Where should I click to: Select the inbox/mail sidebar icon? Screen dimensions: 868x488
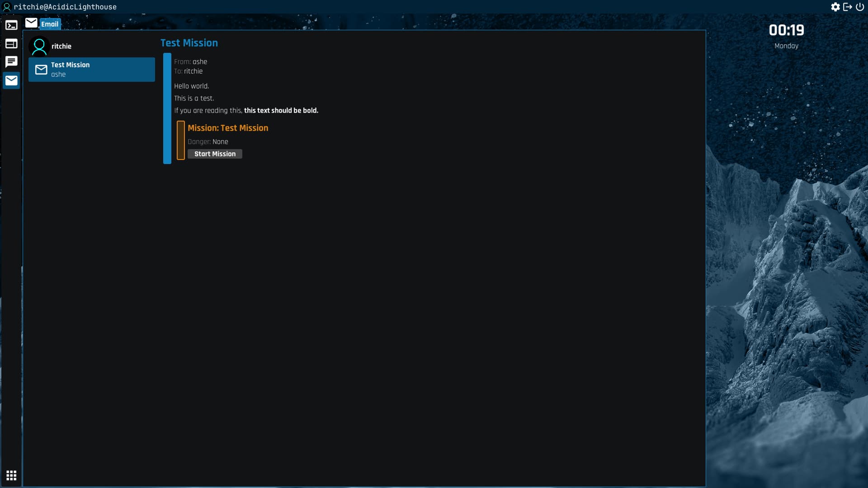tap(11, 80)
